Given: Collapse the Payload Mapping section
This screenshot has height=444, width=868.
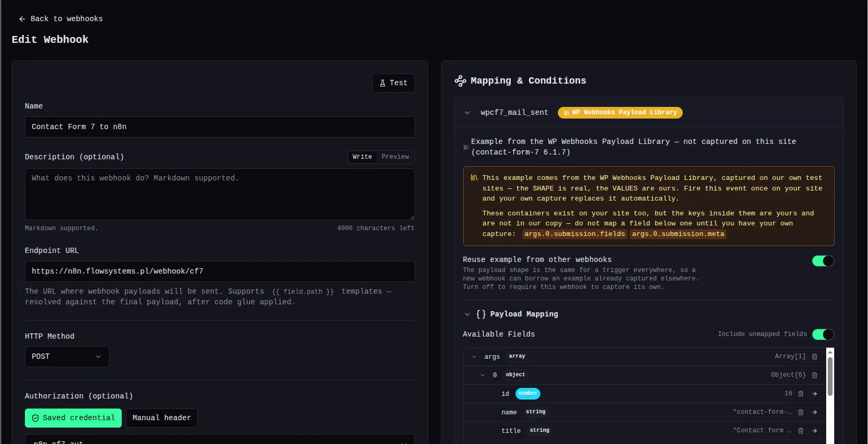Looking at the screenshot, I should pyautogui.click(x=467, y=314).
